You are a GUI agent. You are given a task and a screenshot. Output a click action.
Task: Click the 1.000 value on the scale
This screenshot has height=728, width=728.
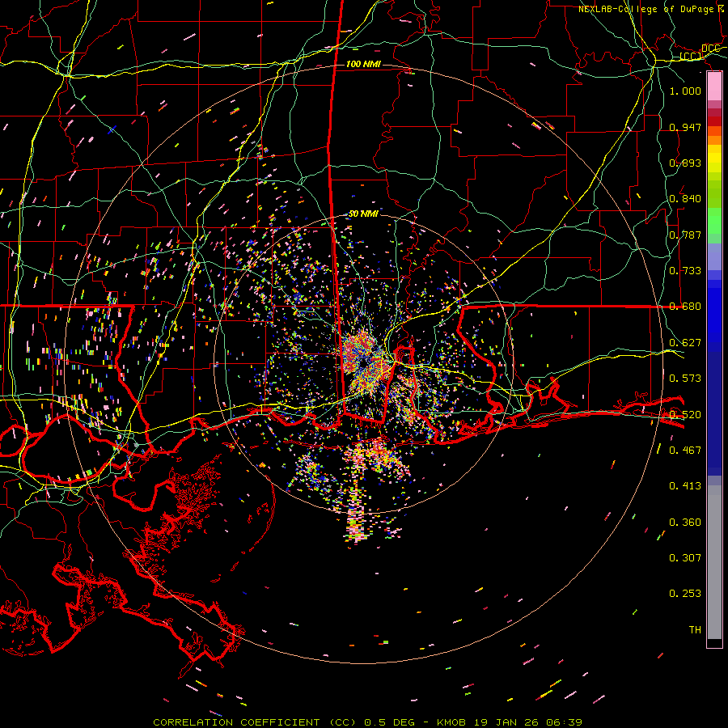click(685, 91)
